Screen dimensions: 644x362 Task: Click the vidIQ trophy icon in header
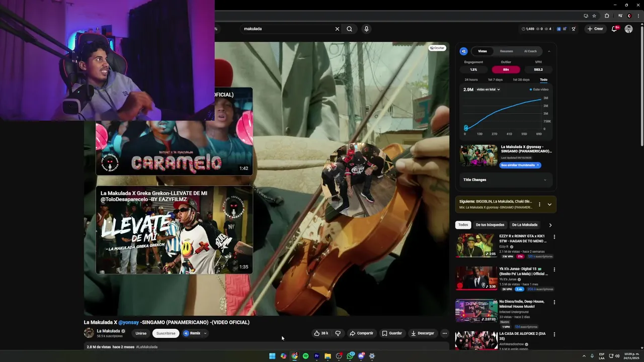pyautogui.click(x=573, y=29)
